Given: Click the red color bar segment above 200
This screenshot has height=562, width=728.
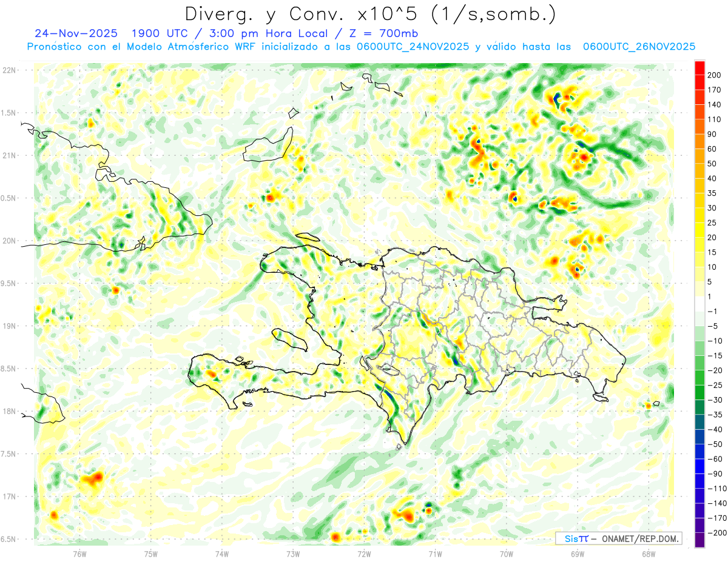Looking at the screenshot, I should (700, 68).
